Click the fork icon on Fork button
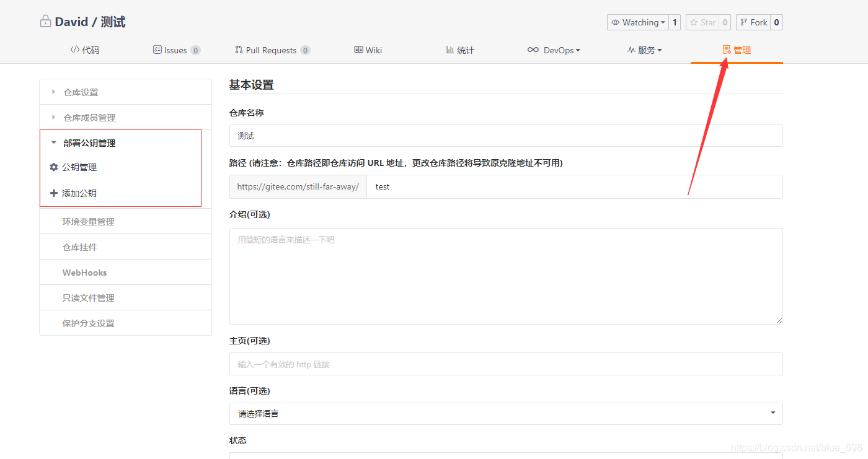 pyautogui.click(x=744, y=22)
